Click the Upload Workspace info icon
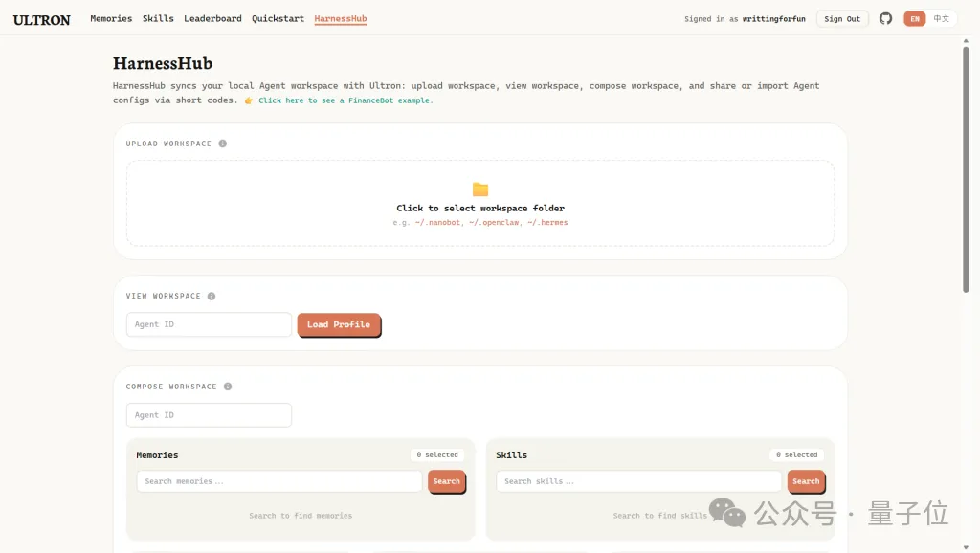Image resolution: width=980 pixels, height=553 pixels. (x=223, y=144)
